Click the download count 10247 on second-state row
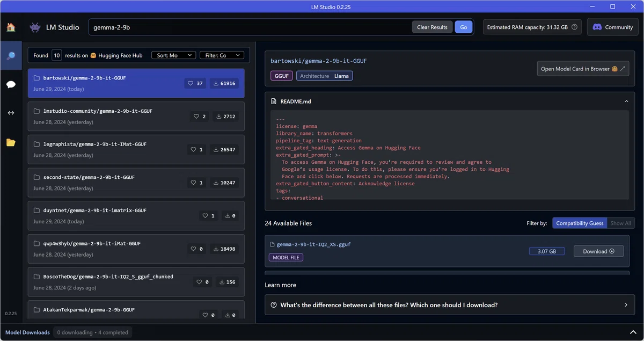This screenshot has width=644, height=341. click(225, 183)
